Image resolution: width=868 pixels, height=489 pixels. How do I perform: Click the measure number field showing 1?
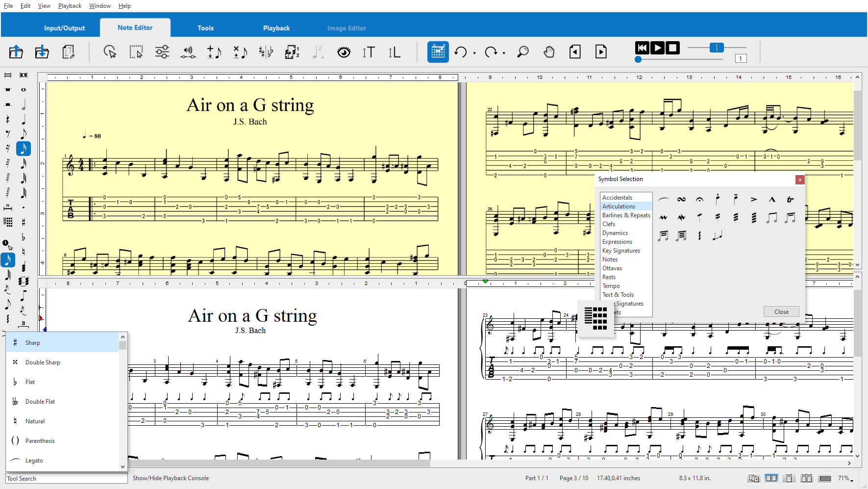pyautogui.click(x=741, y=59)
